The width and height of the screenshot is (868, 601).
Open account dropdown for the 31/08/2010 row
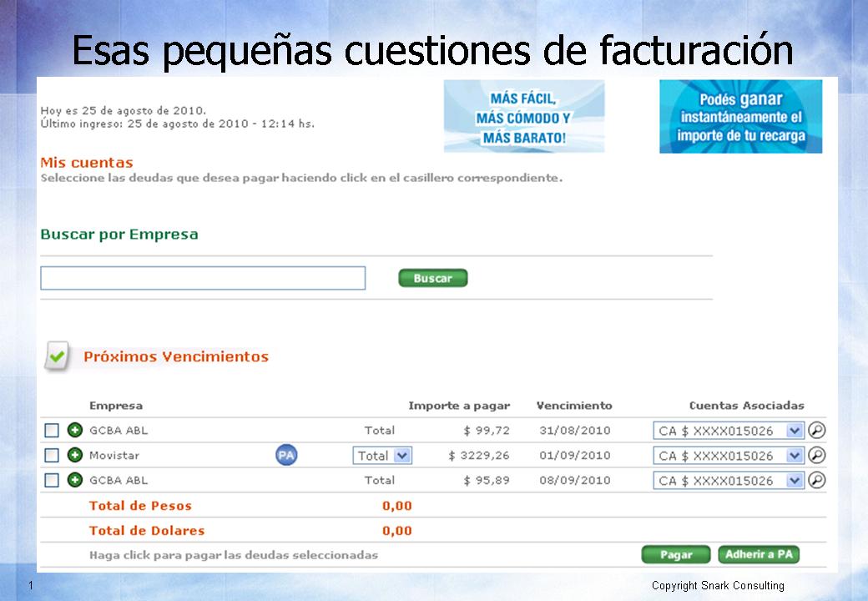[729, 431]
